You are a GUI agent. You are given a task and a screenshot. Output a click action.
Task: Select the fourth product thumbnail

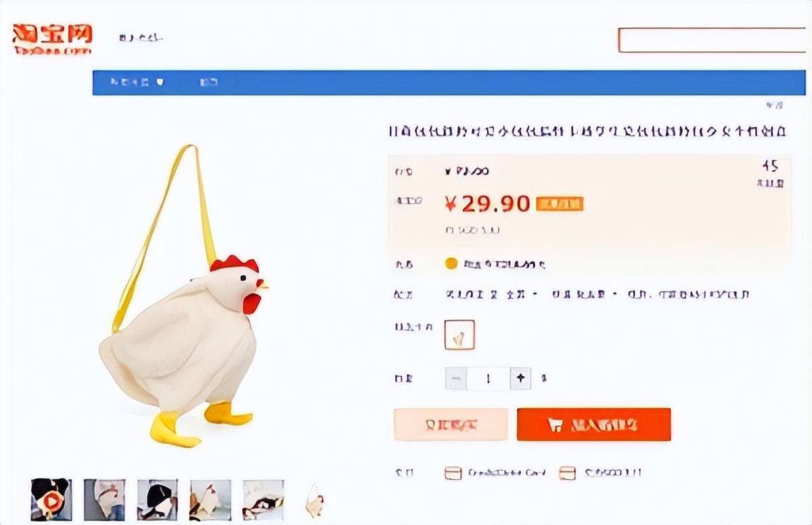[210, 499]
